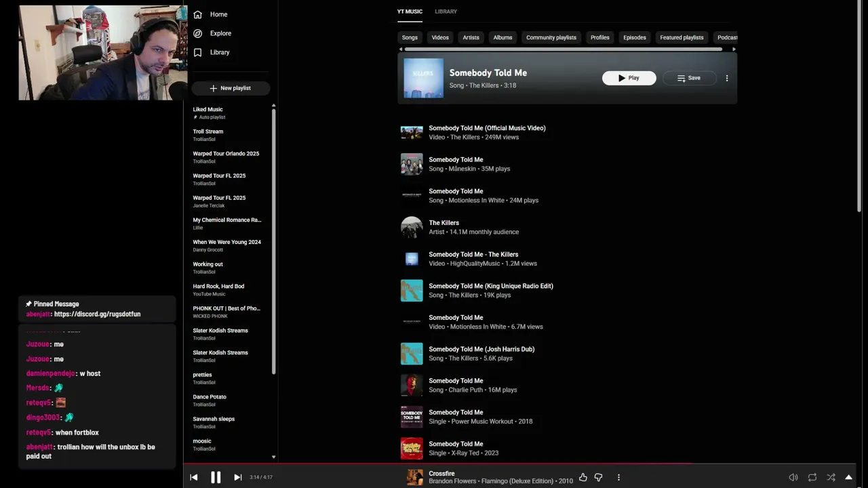Image resolution: width=868 pixels, height=488 pixels.
Task: Filter results by Profiles
Action: (599, 37)
